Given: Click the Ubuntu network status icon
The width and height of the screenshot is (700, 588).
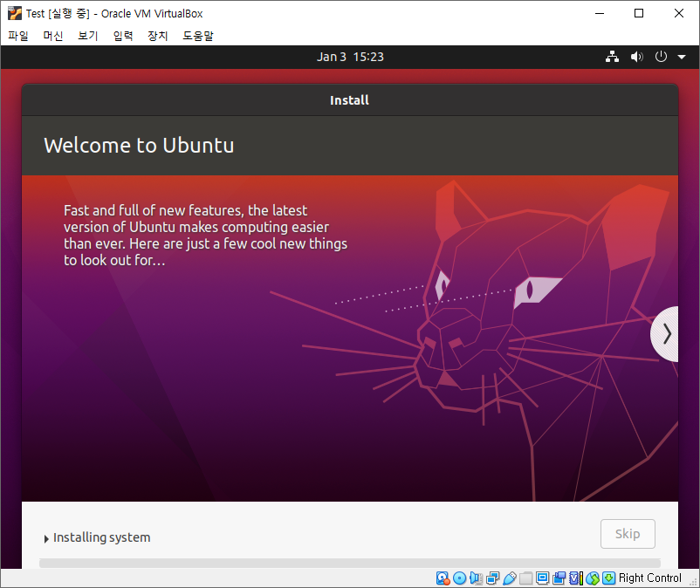Looking at the screenshot, I should click(x=612, y=57).
